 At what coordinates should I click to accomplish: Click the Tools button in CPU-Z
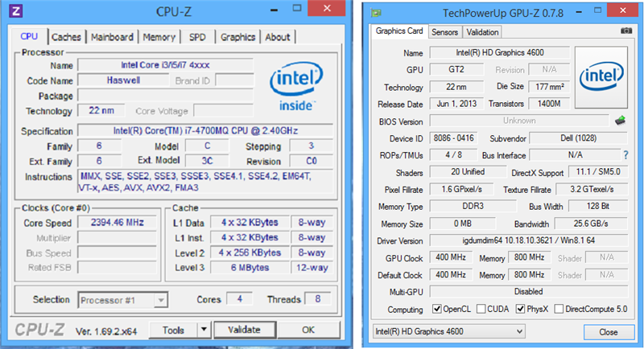tap(173, 331)
